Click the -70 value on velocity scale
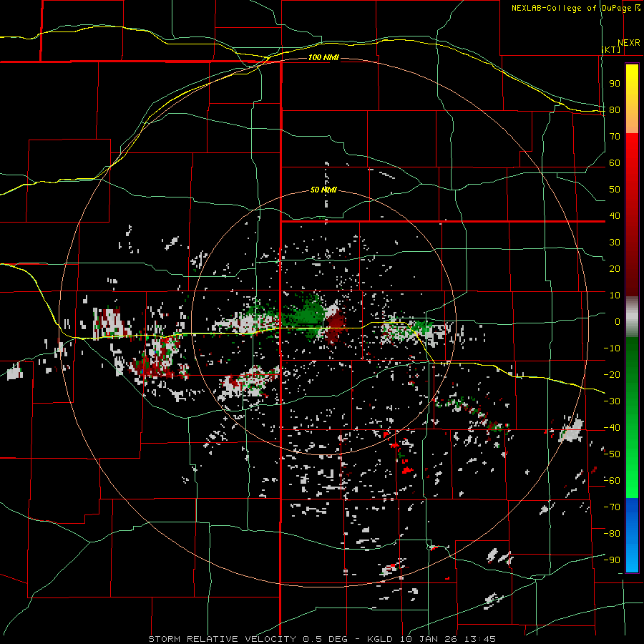The image size is (644, 644). 612,507
